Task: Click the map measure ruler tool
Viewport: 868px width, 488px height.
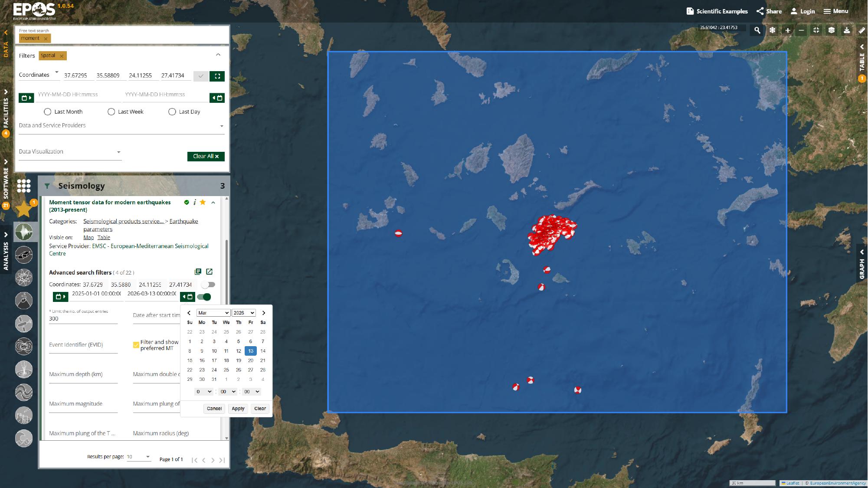Action: (x=861, y=30)
